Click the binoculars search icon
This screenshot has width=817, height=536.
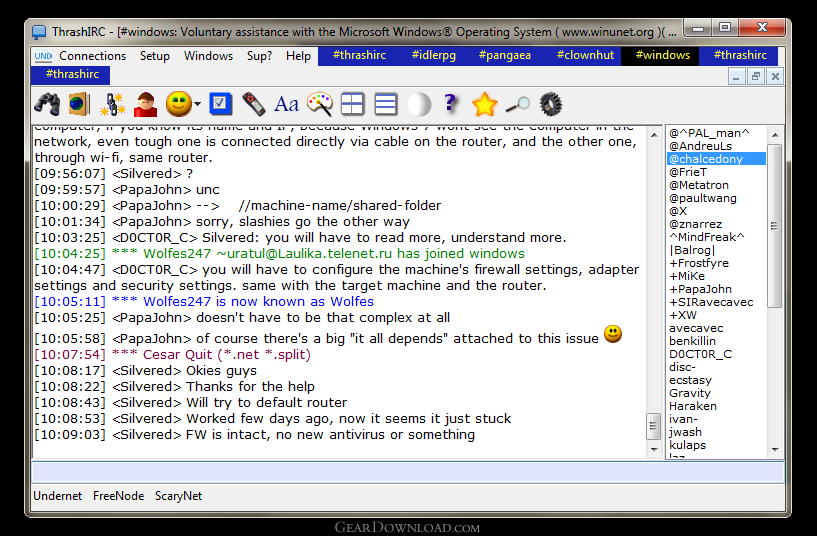pyautogui.click(x=47, y=104)
